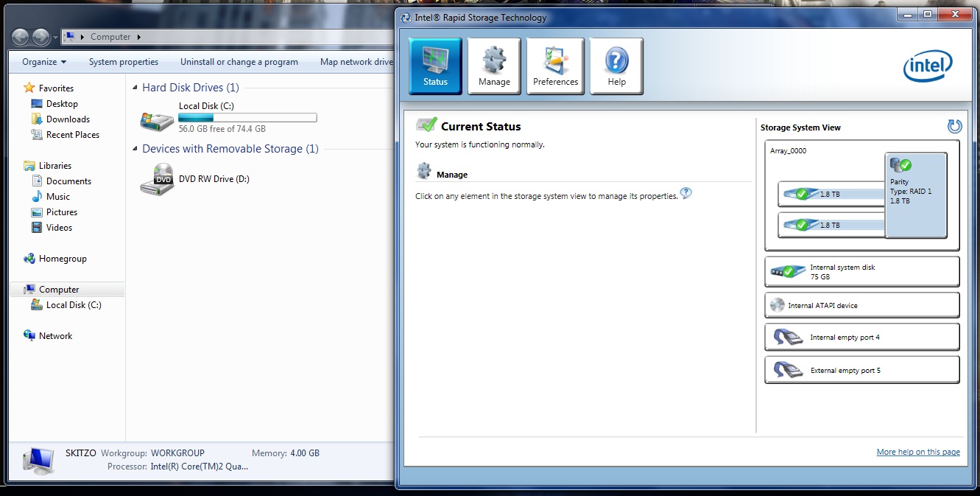The width and height of the screenshot is (980, 496).
Task: Collapse the Hard Disk Drives (1) group
Action: tap(135, 88)
